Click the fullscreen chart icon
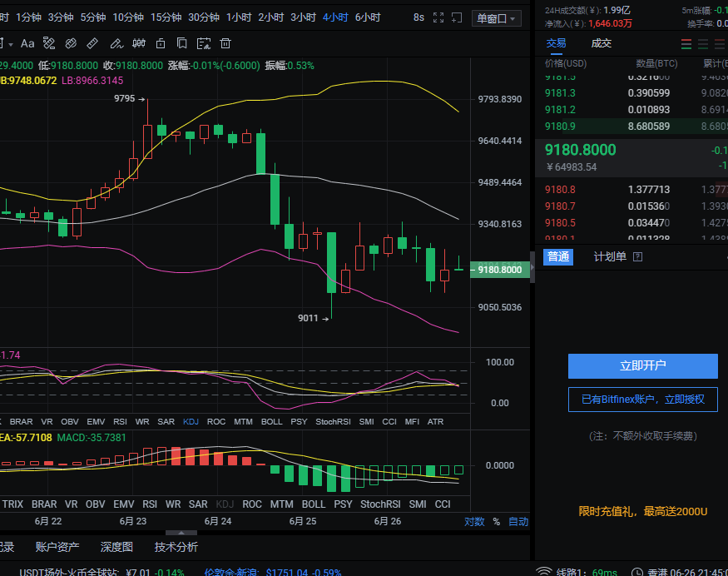This screenshot has height=576, width=728. tap(438, 17)
